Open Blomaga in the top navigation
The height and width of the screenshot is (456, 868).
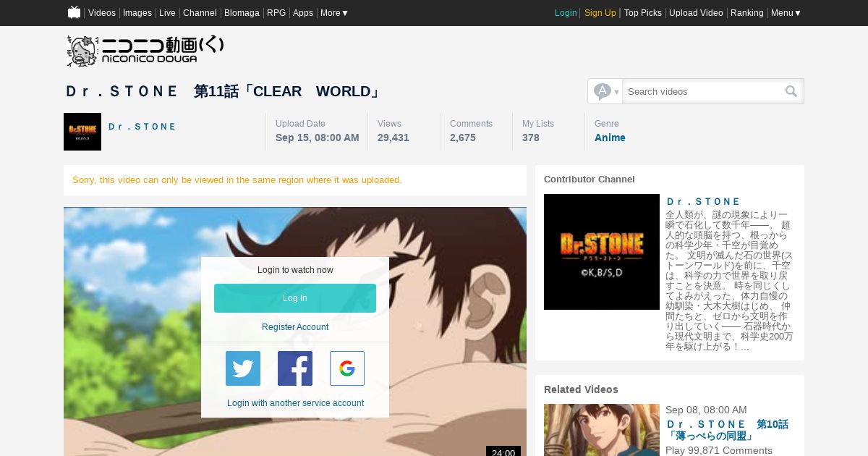[x=242, y=13]
